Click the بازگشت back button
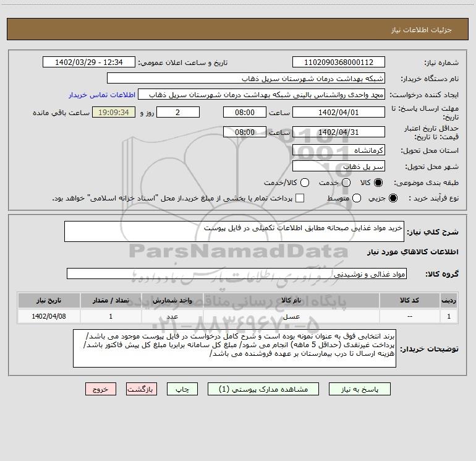 (142, 389)
